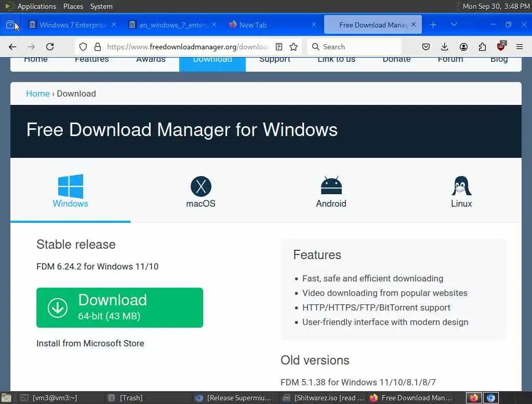This screenshot has height=404, width=532.
Task: Click show desktop icon in bottom panel
Action: 6,398
